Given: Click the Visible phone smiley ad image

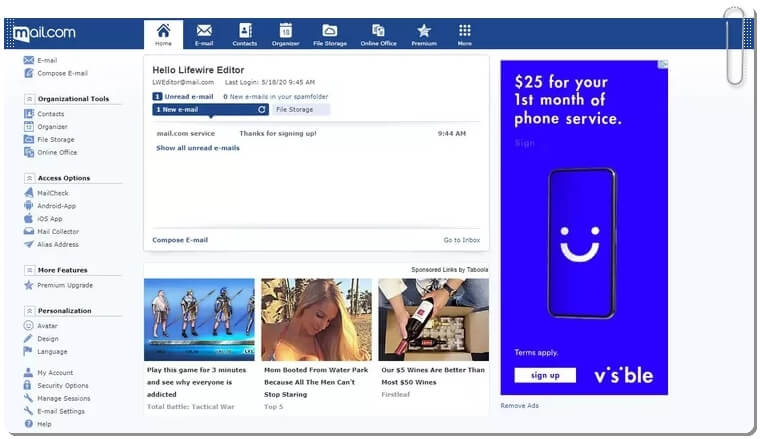Looking at the screenshot, I should 582,243.
